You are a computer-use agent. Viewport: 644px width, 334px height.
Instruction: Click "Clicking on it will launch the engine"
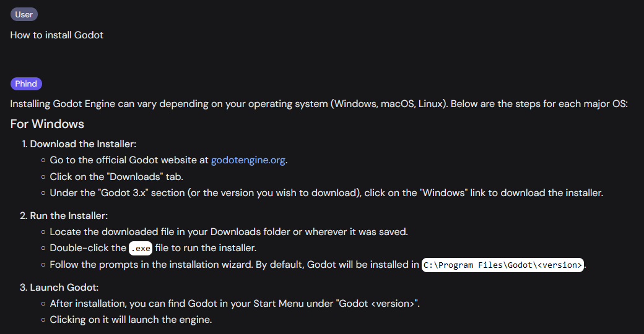coord(131,320)
